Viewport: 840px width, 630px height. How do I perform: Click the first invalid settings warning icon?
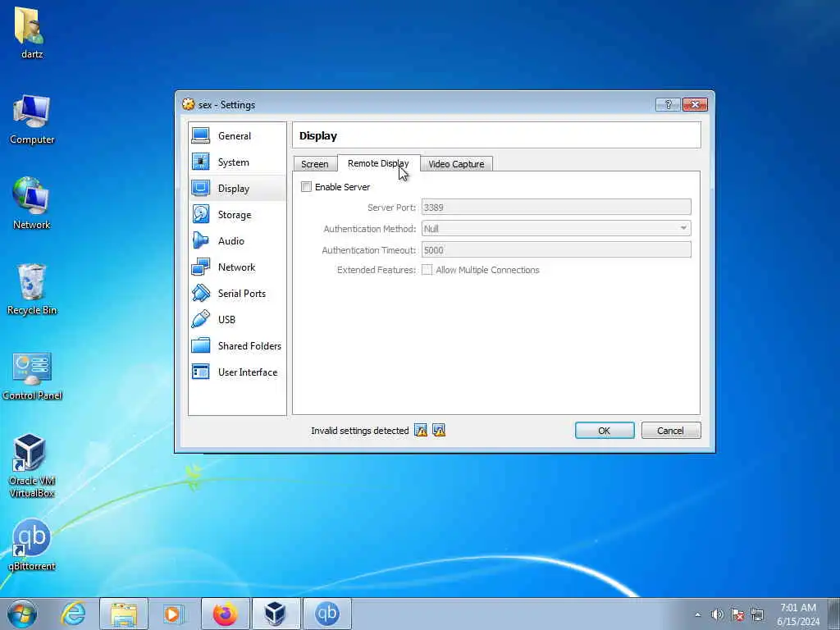coord(421,430)
